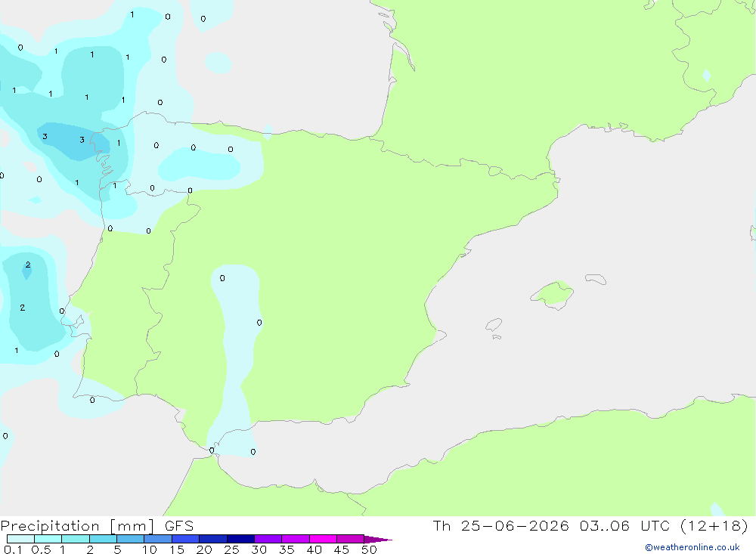
Task: Click the 0.1–0.5 mm palest cyan legend swatch
Action: [20, 539]
